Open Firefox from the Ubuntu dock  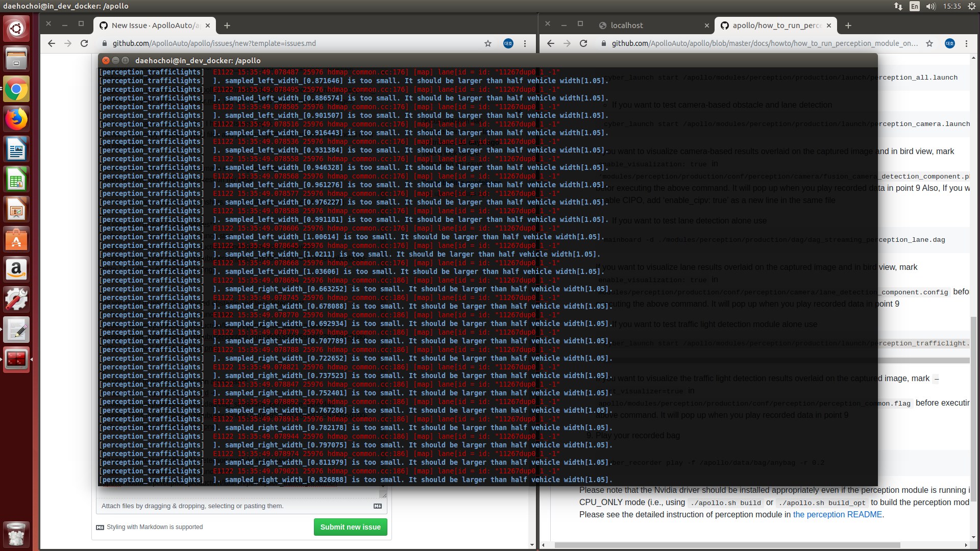16,119
